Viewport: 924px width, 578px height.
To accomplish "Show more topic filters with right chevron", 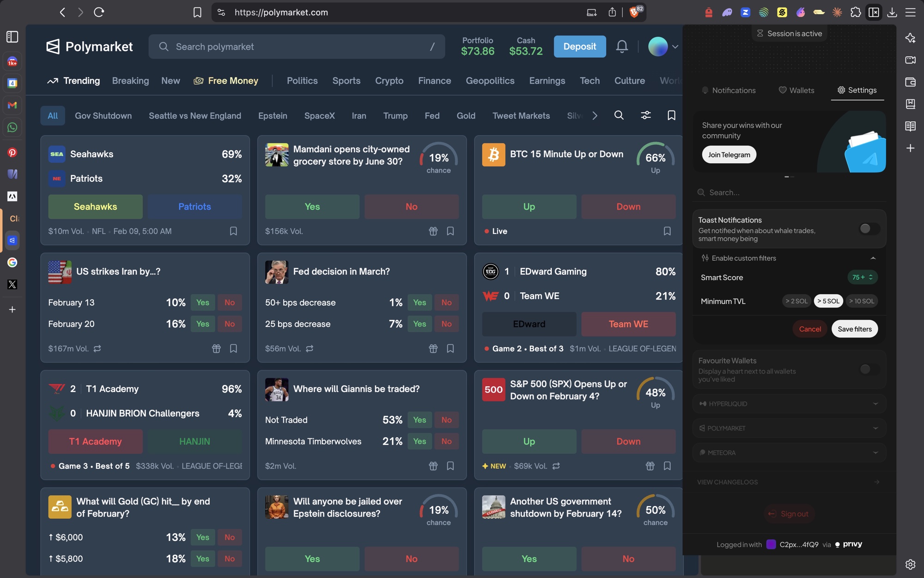I will (595, 116).
